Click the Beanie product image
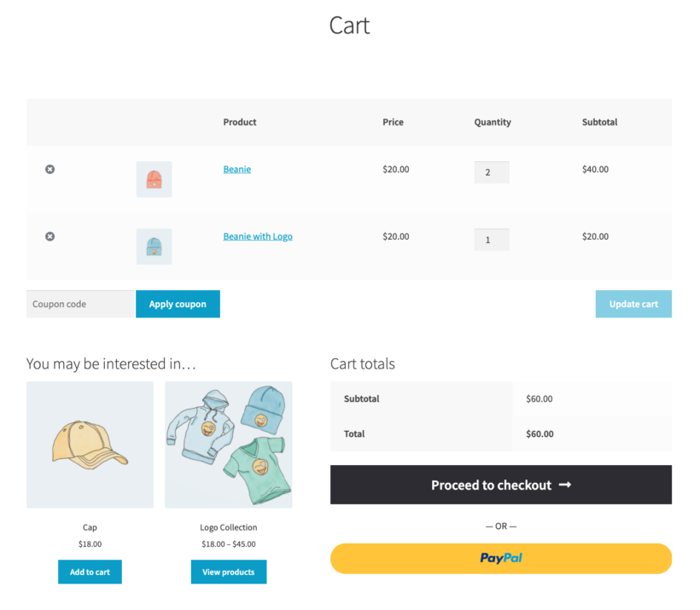Viewport: 700px width, 610px height. (154, 179)
